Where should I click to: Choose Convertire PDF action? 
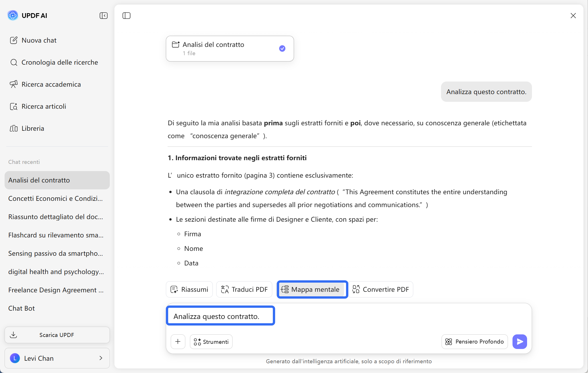(x=381, y=289)
